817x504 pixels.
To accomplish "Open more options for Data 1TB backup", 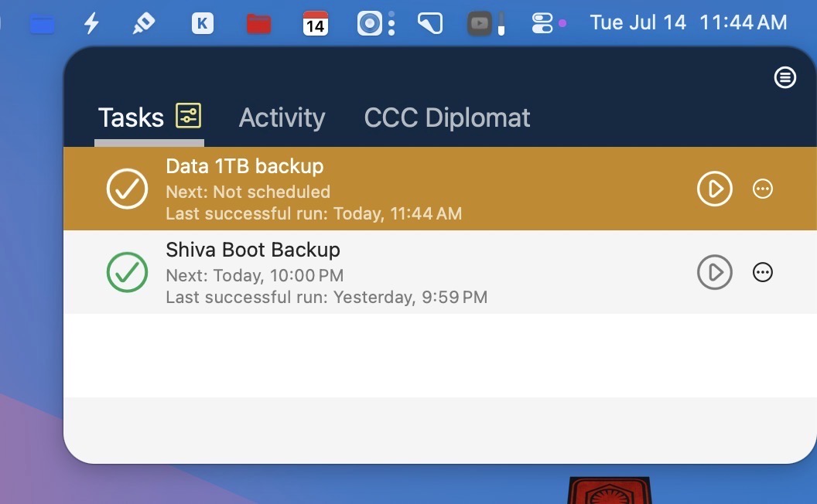I will (x=762, y=189).
